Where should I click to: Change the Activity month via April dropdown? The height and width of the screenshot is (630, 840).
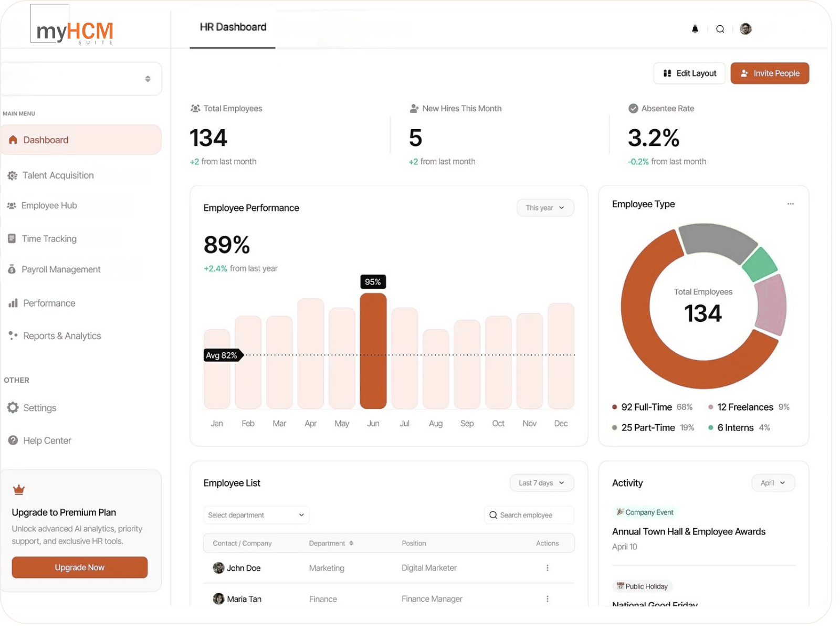pos(773,482)
